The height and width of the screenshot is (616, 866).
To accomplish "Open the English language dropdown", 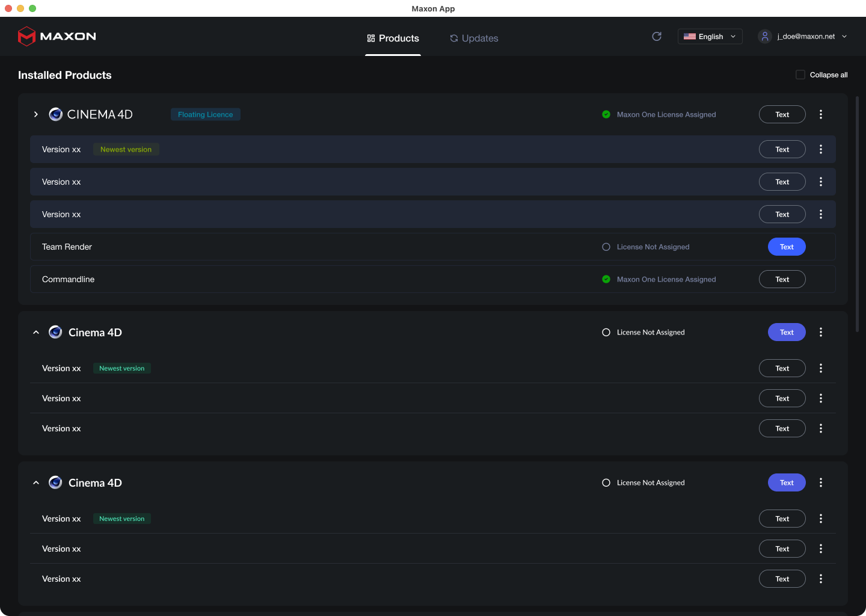I will click(x=710, y=36).
